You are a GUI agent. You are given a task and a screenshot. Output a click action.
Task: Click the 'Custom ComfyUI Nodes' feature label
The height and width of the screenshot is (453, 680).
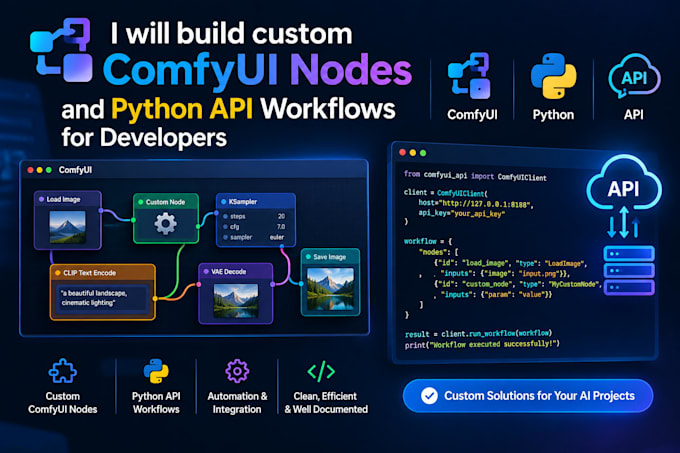[62, 403]
